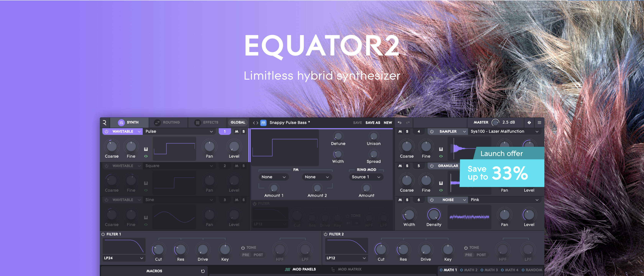Toggle Filter 2 power button
The width and height of the screenshot is (644, 276).
pos(325,234)
